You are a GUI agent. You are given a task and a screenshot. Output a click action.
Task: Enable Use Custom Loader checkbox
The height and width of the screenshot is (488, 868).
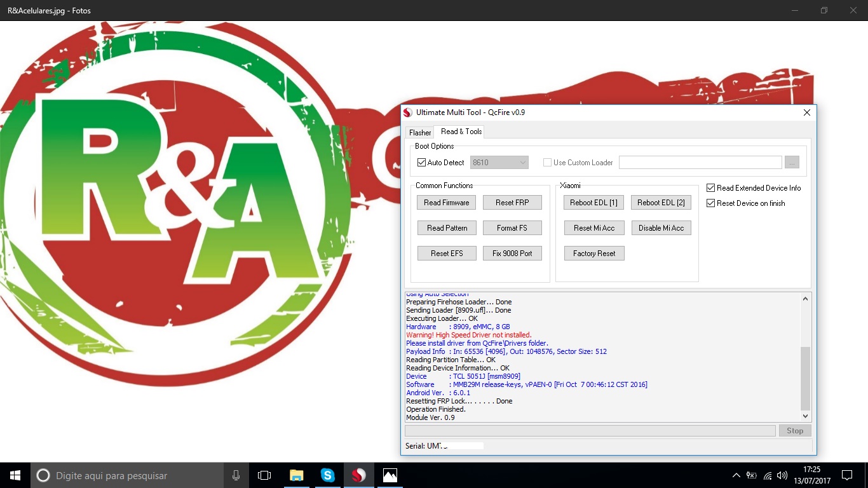(547, 163)
